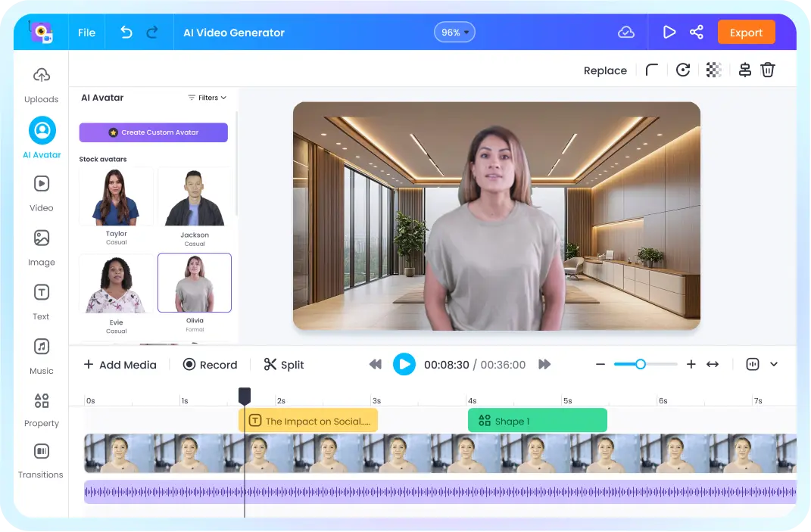The image size is (811, 532).
Task: Switch to the Text panel
Action: (x=41, y=300)
